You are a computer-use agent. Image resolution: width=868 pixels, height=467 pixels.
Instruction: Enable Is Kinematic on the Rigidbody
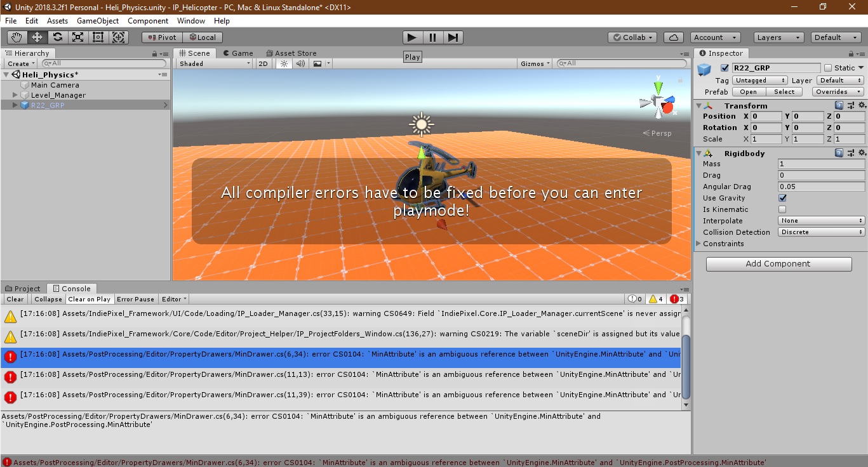[x=782, y=209]
